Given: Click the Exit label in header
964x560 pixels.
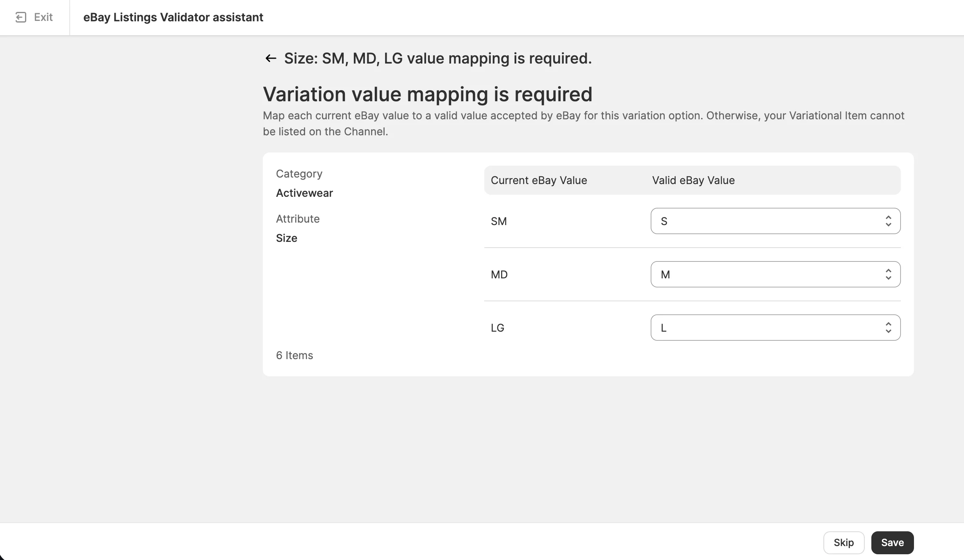Looking at the screenshot, I should point(43,17).
